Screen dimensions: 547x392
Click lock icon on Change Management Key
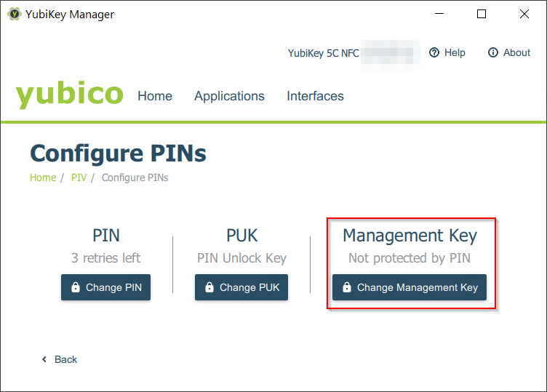(x=347, y=287)
